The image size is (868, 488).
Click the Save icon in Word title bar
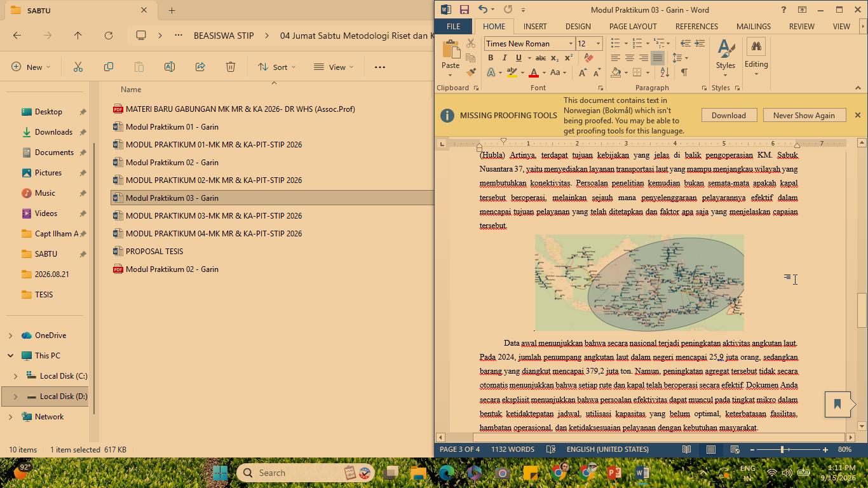pyautogui.click(x=465, y=10)
